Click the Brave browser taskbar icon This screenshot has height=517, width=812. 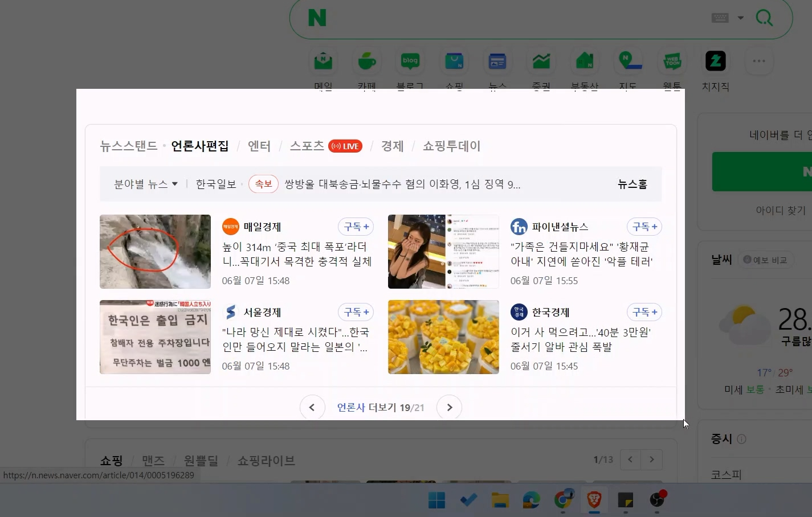tap(594, 500)
